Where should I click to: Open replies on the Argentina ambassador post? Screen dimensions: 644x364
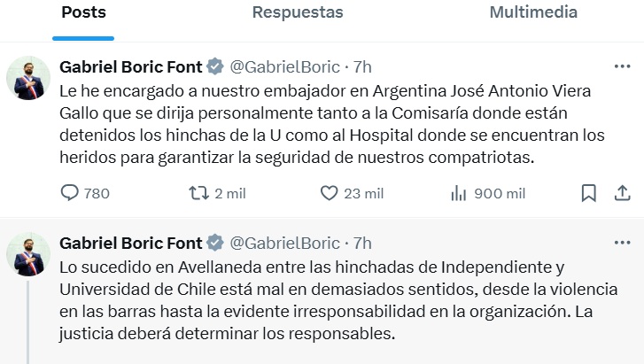tap(85, 193)
